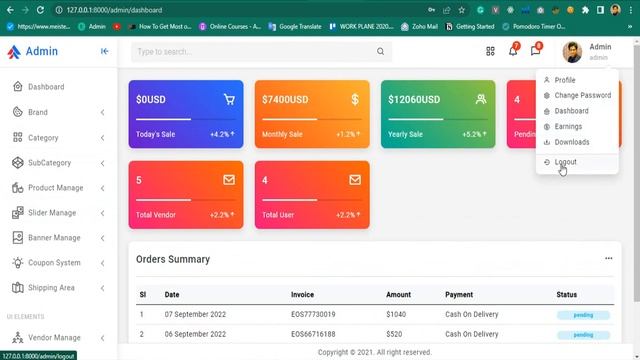Expand the SubCategory submenu chevron
The width and height of the screenshot is (640, 360).
(x=102, y=163)
